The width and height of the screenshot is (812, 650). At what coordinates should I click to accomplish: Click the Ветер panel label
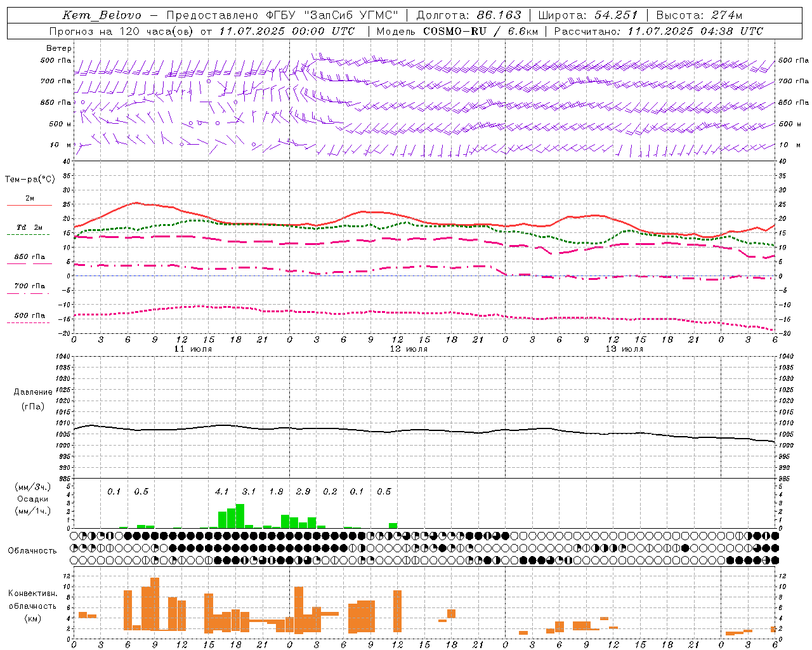tap(59, 48)
